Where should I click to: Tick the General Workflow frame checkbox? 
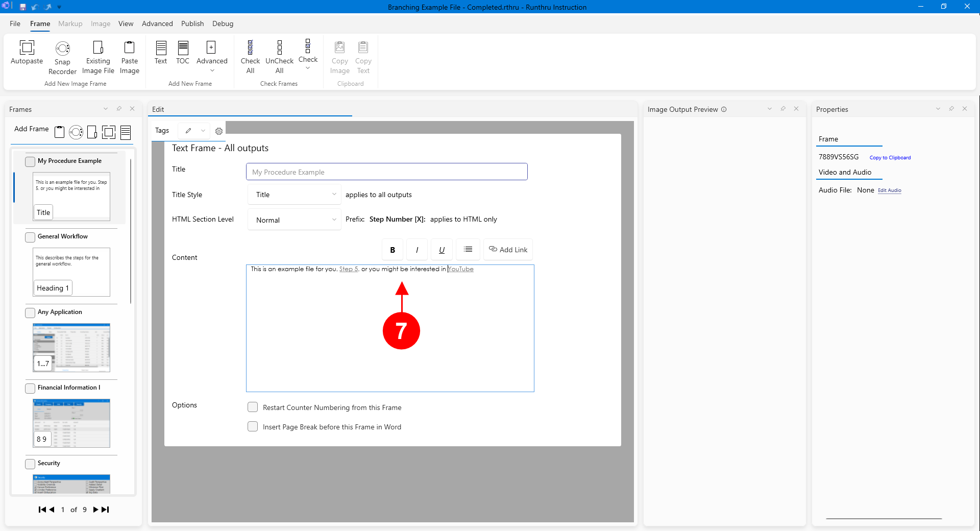tap(30, 237)
